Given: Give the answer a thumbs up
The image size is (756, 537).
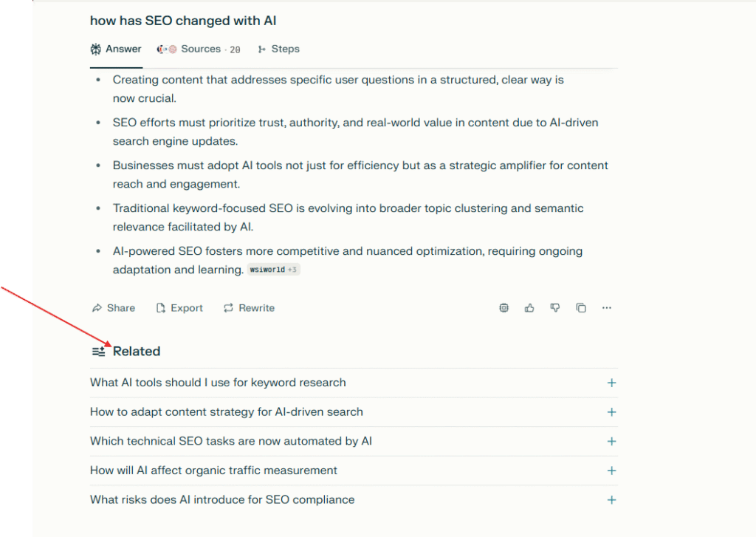Looking at the screenshot, I should point(529,308).
